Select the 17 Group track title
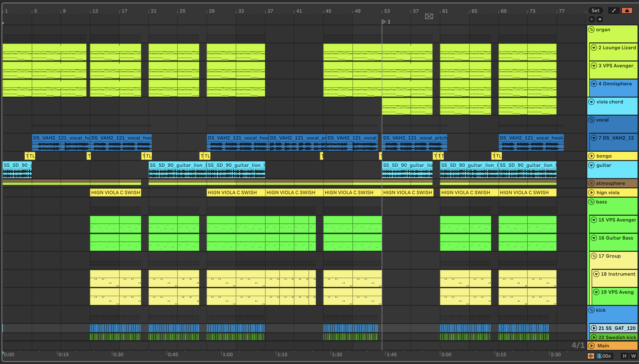 tap(609, 256)
